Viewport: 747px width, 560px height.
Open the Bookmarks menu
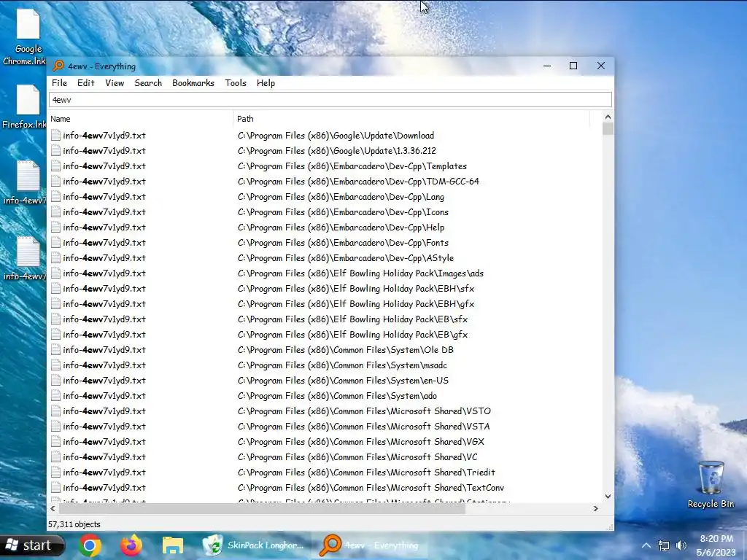(193, 83)
